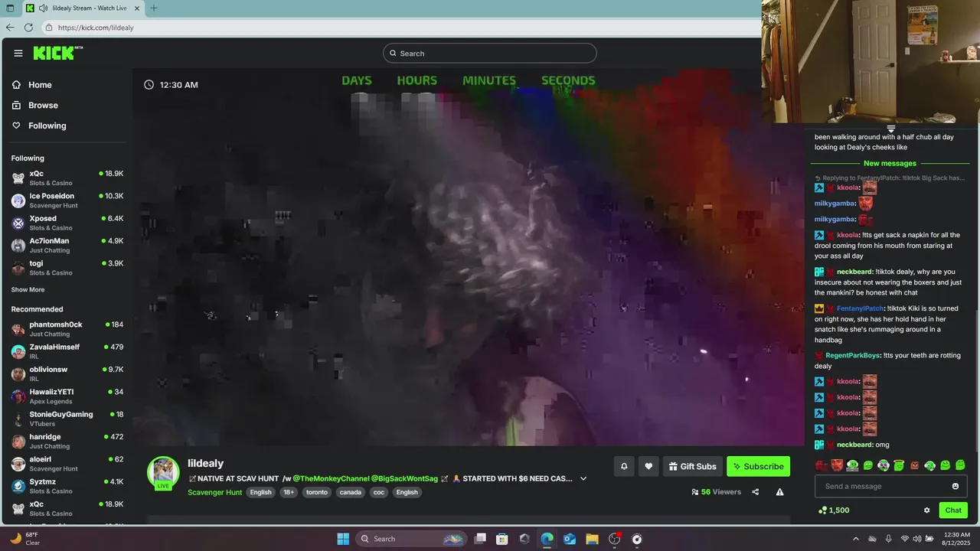Expand Show More in Following list
The width and height of the screenshot is (980, 551).
tap(28, 290)
